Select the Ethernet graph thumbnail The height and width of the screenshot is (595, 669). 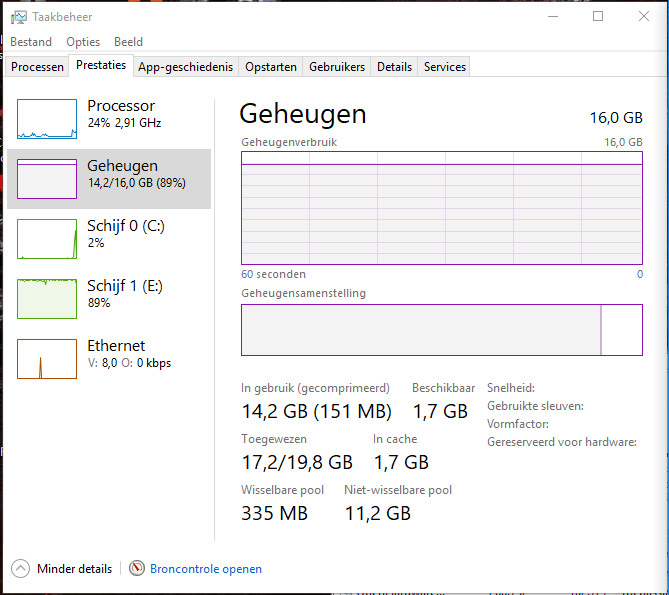pyautogui.click(x=47, y=359)
